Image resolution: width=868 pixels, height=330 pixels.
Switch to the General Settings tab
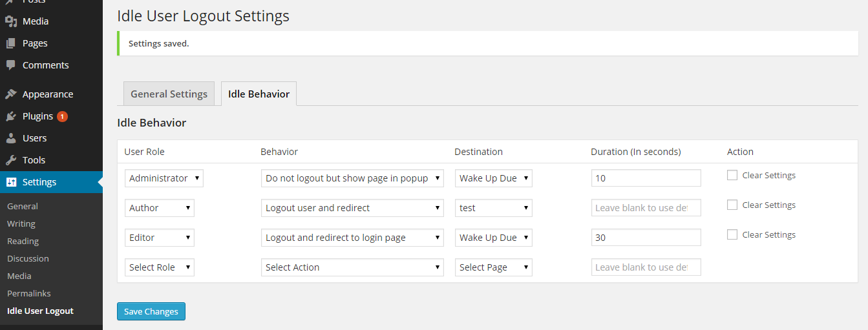(169, 94)
